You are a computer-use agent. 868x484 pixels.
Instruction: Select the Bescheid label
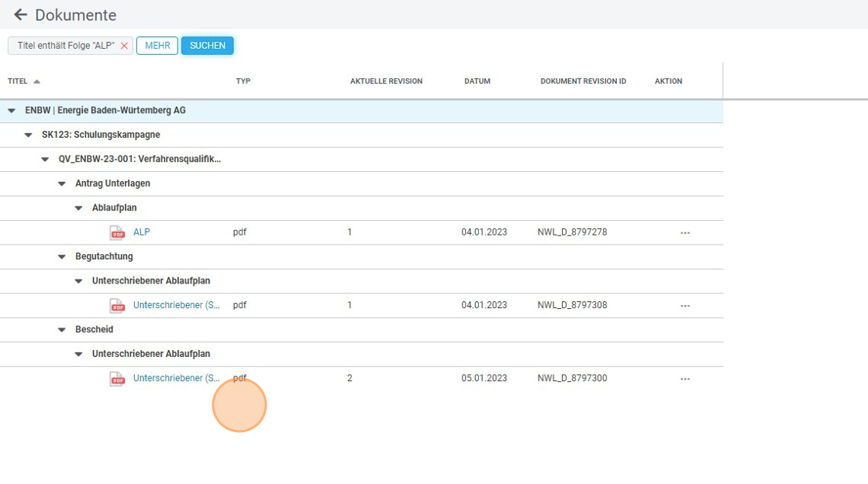(94, 330)
